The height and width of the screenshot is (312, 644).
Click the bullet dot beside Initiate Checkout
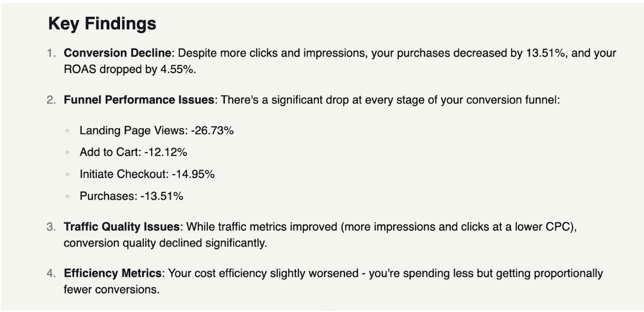67,175
